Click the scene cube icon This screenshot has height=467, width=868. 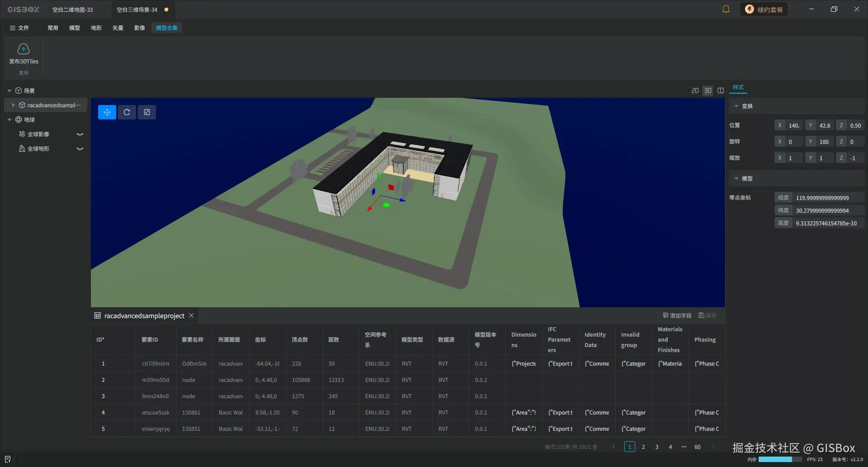click(19, 91)
